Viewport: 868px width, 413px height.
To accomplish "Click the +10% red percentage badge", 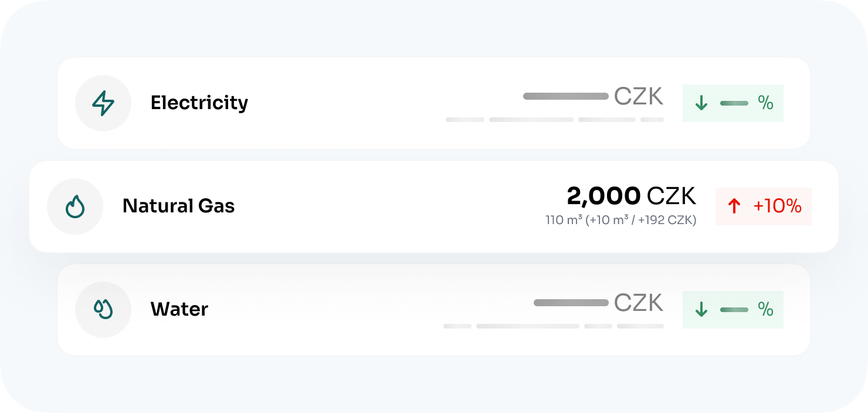I will click(764, 206).
